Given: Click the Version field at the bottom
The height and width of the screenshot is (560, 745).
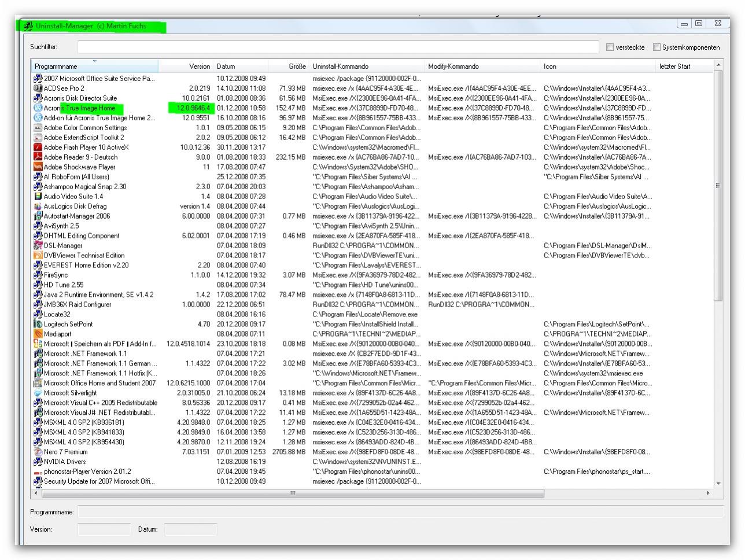Looking at the screenshot, I should click(x=104, y=529).
